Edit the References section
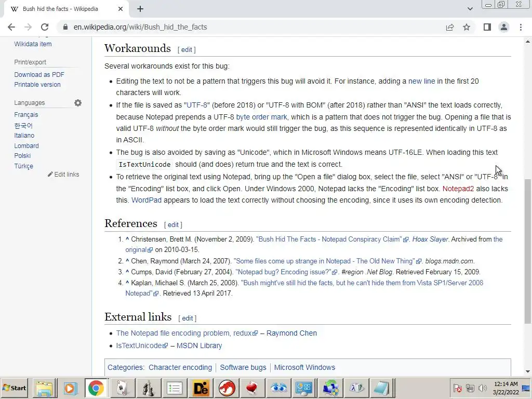This screenshot has height=399, width=532. pyautogui.click(x=173, y=224)
